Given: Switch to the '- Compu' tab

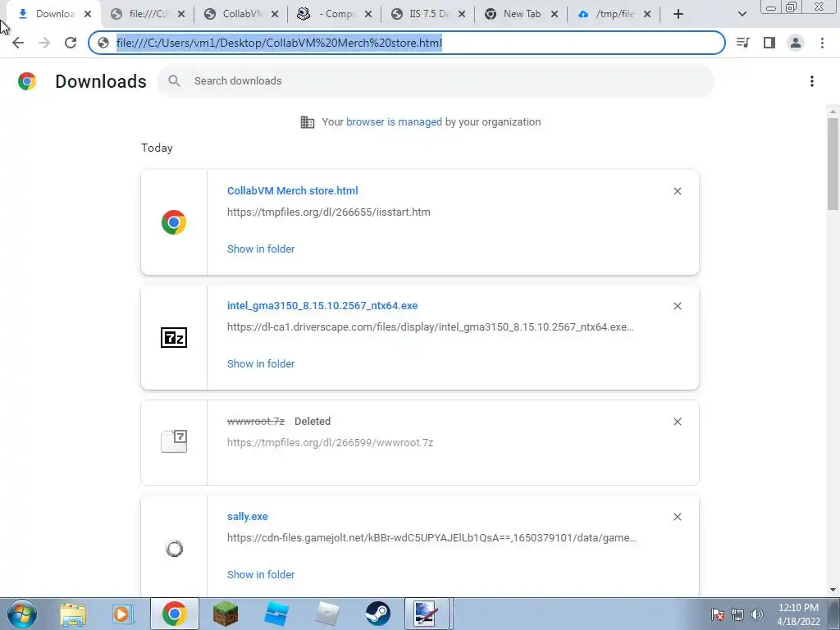Looking at the screenshot, I should tap(334, 14).
